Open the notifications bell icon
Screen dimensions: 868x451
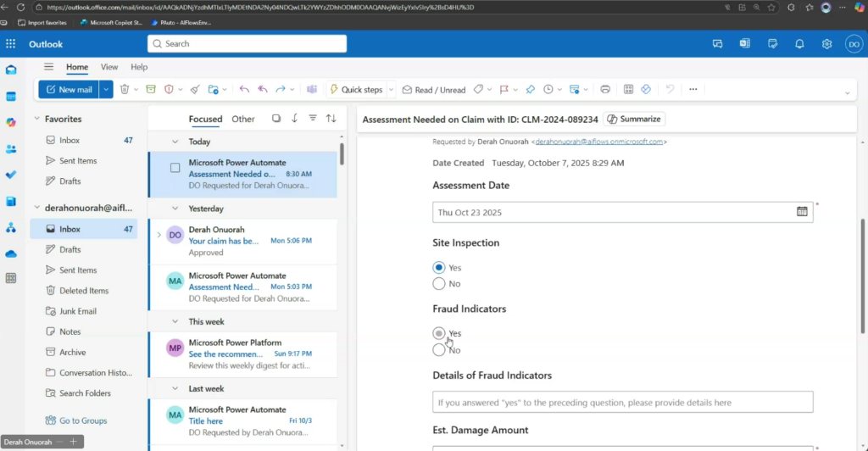(x=799, y=44)
